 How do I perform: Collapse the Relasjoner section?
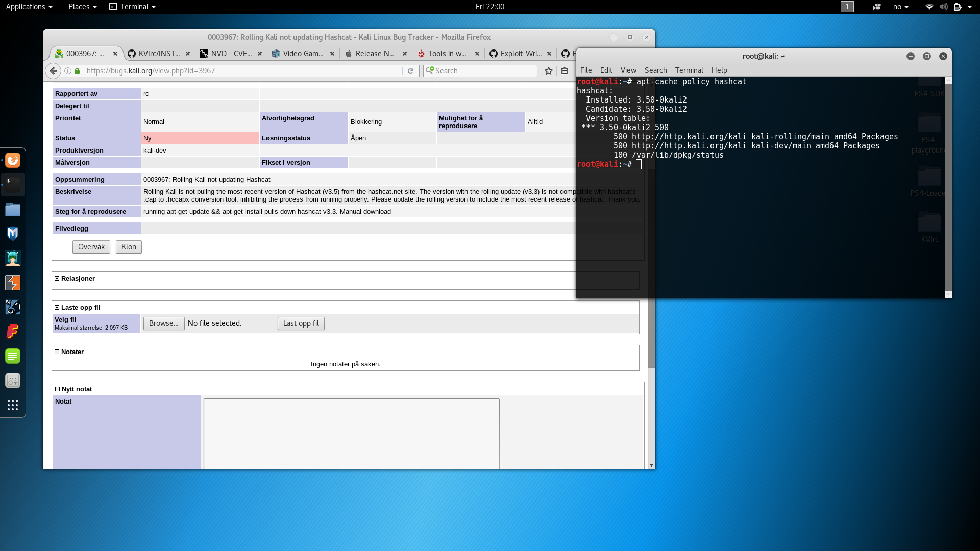point(57,279)
